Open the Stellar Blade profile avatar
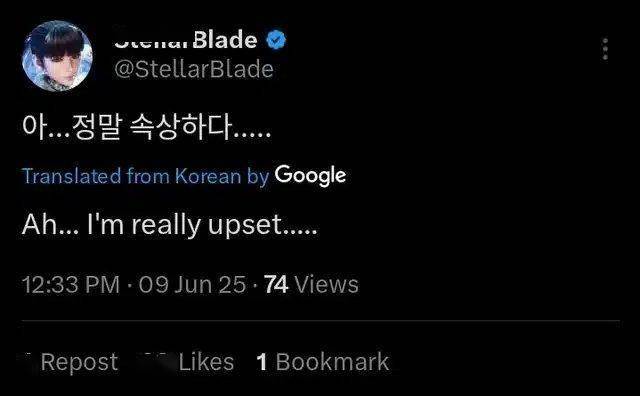Image resolution: width=640 pixels, height=396 pixels. (57, 56)
